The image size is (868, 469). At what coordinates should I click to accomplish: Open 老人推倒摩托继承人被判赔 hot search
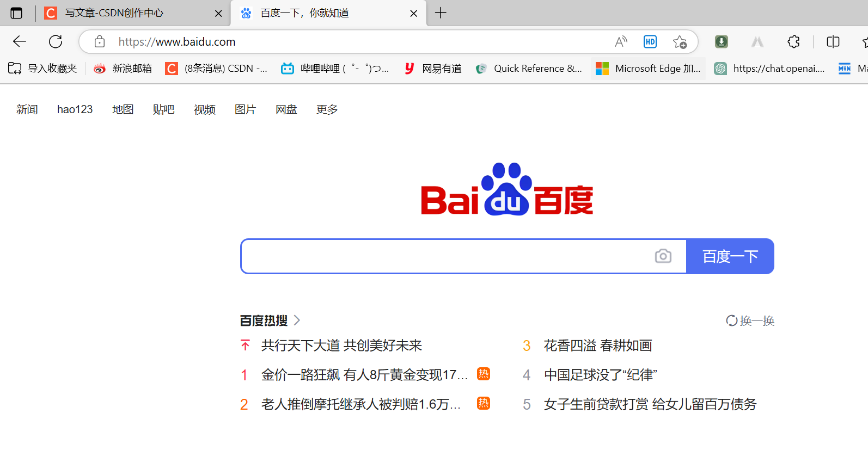(x=361, y=404)
